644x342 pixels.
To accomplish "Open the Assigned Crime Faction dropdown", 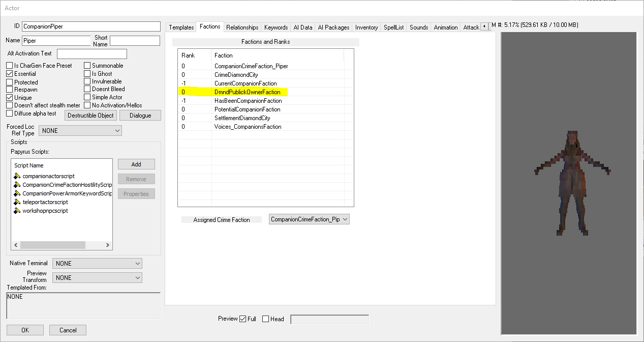I will tap(309, 219).
